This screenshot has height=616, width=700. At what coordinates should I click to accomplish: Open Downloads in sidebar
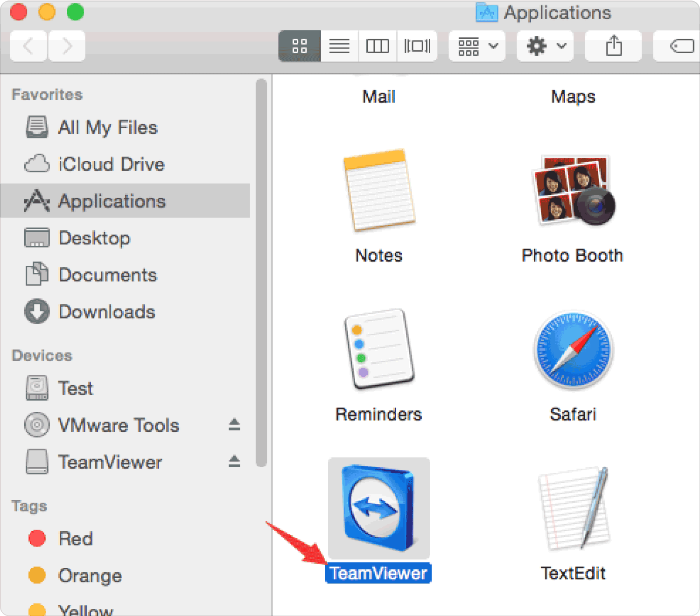[x=125, y=311]
